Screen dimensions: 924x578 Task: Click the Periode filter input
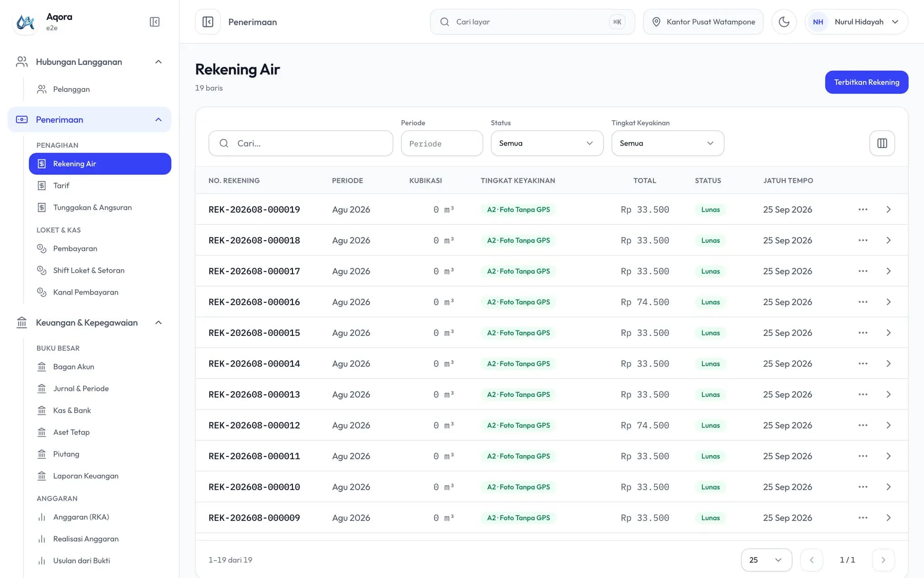click(x=442, y=143)
